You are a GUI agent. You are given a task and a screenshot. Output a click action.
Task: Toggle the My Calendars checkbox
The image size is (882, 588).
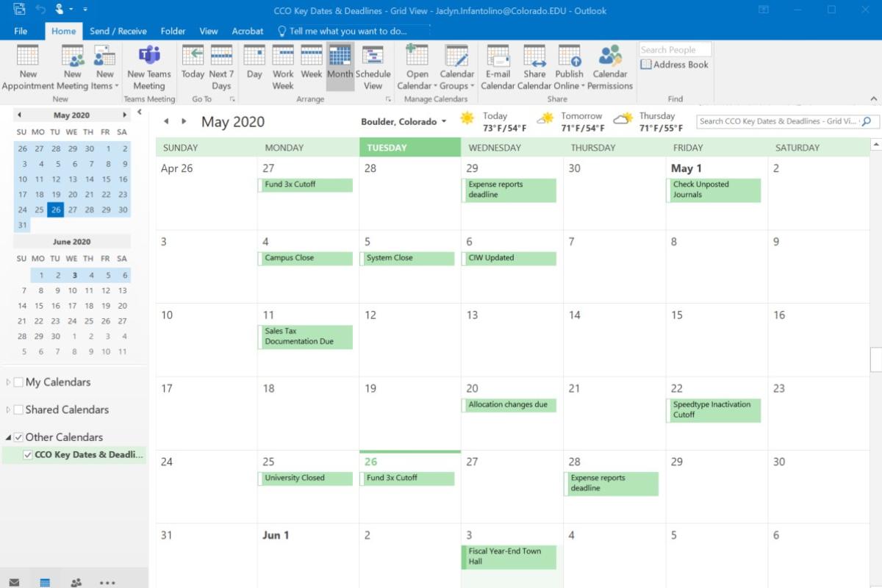point(18,382)
